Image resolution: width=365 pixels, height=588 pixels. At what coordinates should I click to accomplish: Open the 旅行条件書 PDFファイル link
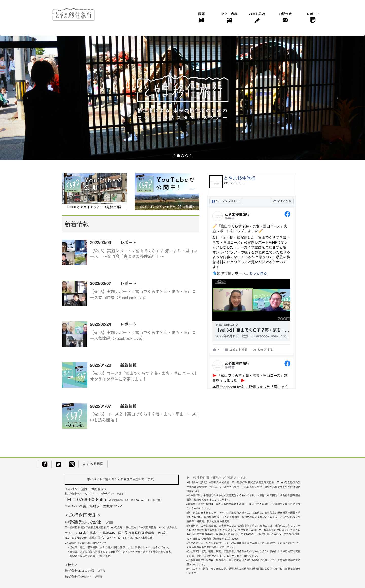219,478
